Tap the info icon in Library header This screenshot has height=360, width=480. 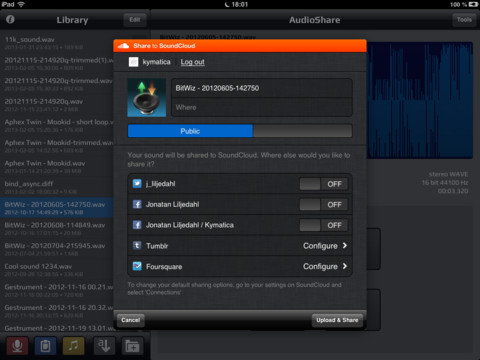coord(10,19)
